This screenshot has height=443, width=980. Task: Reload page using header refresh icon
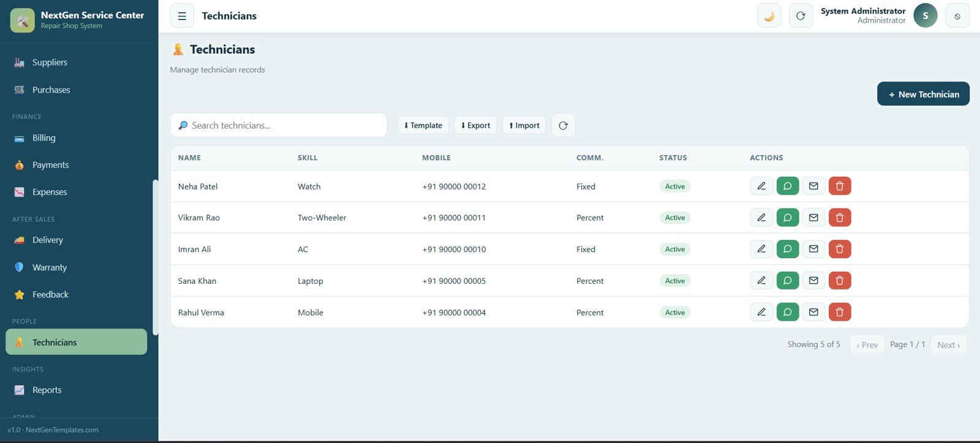coord(801,16)
